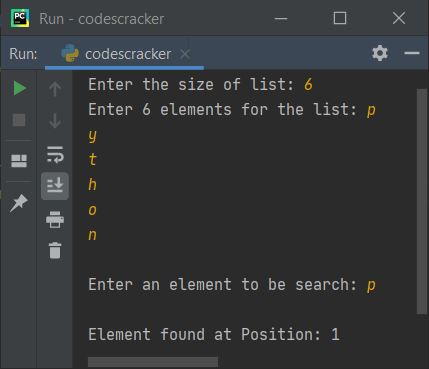Click "Enter the size of list:" text
This screenshot has height=369, width=429.
click(191, 84)
